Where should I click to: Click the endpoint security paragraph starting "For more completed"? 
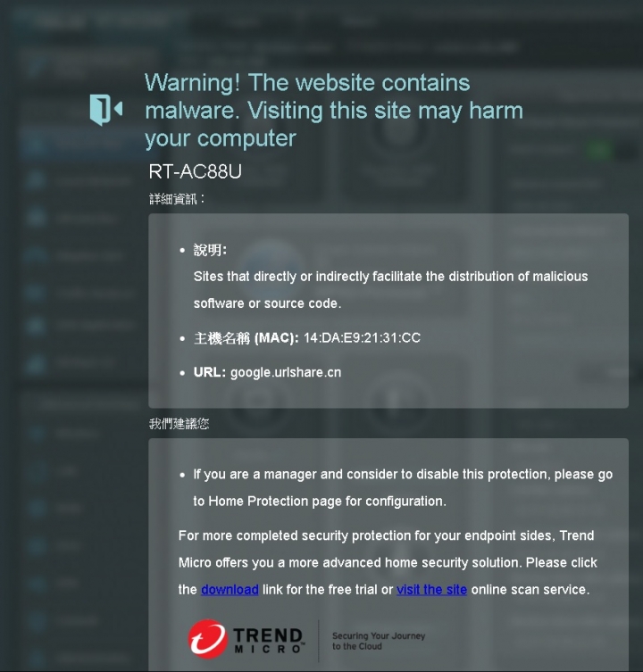tap(388, 562)
